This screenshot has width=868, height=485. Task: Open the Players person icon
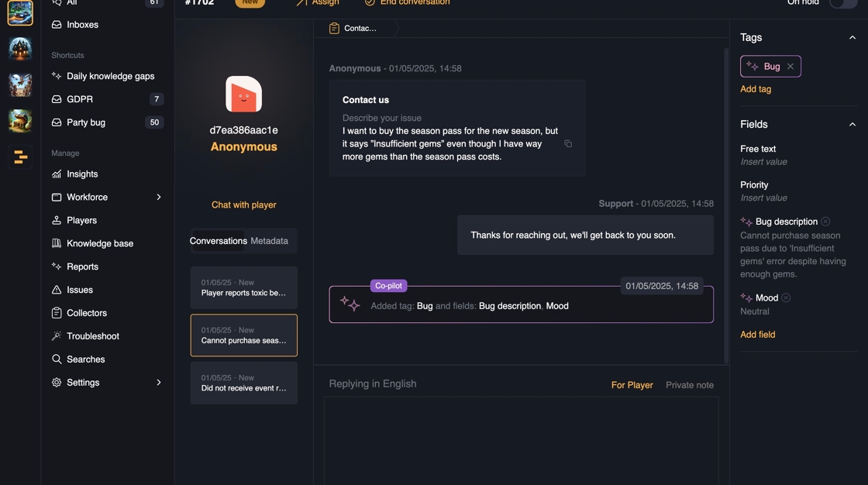(x=57, y=220)
